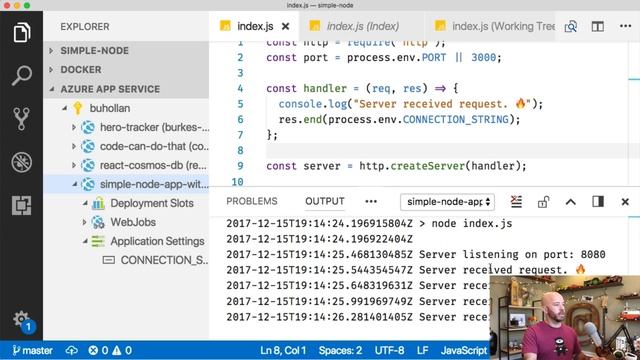Image resolution: width=640 pixels, height=360 pixels.
Task: Click the react-cosmos-db app service icon
Action: [88, 165]
